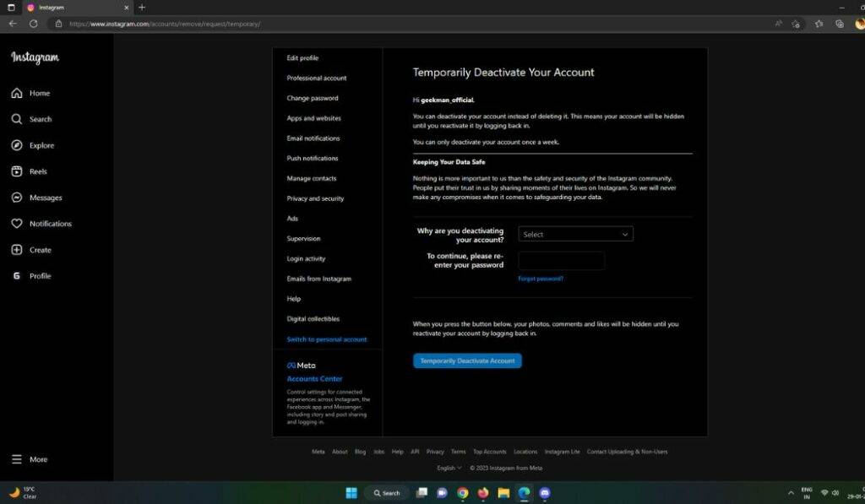Open the English language selector in footer
Image resolution: width=865 pixels, height=504 pixels.
pos(449,468)
